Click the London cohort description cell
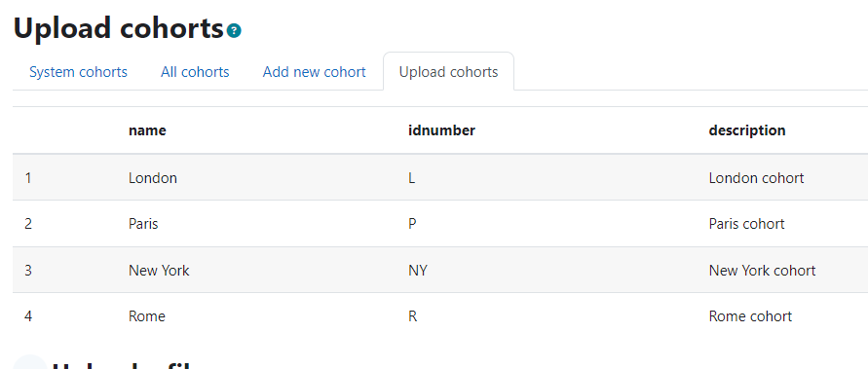 [x=756, y=178]
